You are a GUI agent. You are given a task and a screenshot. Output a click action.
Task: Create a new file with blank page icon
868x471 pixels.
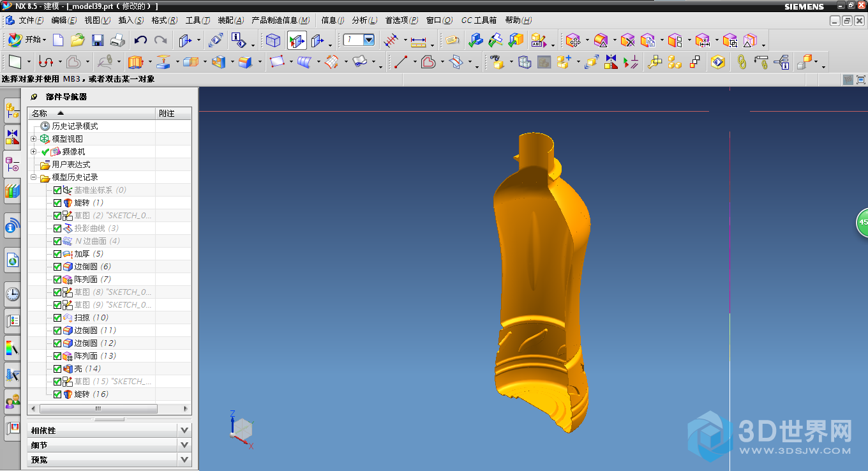(58, 40)
